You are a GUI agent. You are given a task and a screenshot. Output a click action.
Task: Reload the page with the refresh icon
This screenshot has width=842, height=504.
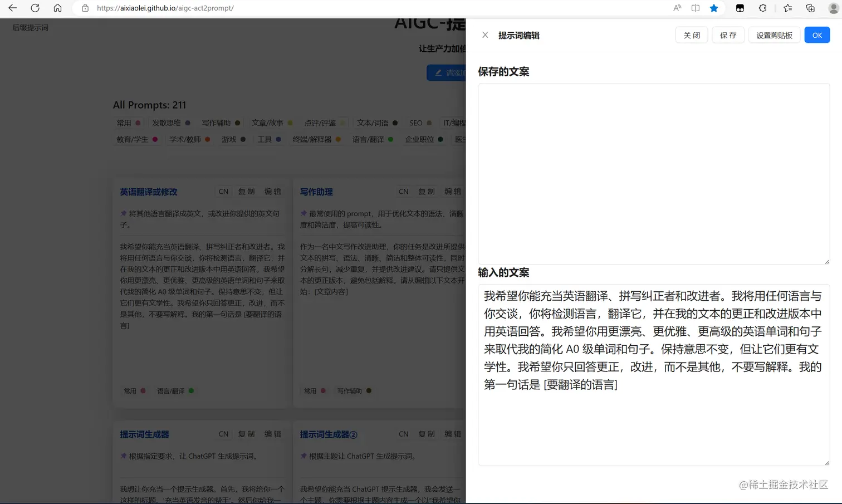(x=35, y=8)
